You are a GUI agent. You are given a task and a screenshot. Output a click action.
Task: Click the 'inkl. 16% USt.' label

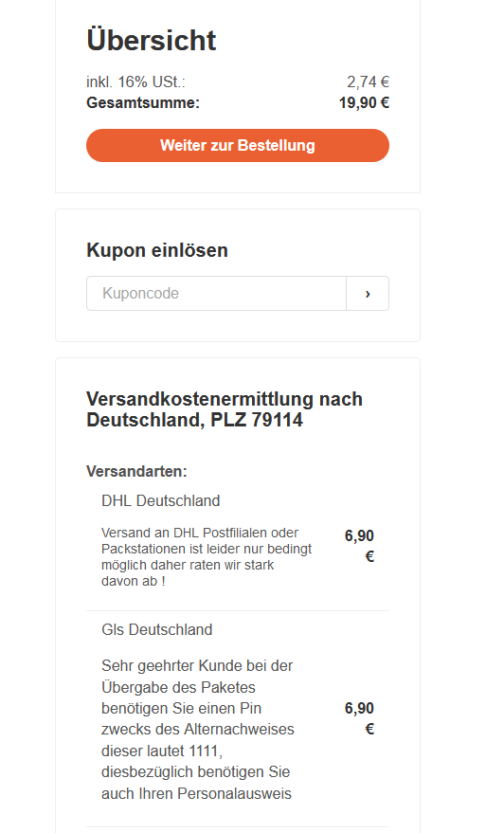[136, 82]
